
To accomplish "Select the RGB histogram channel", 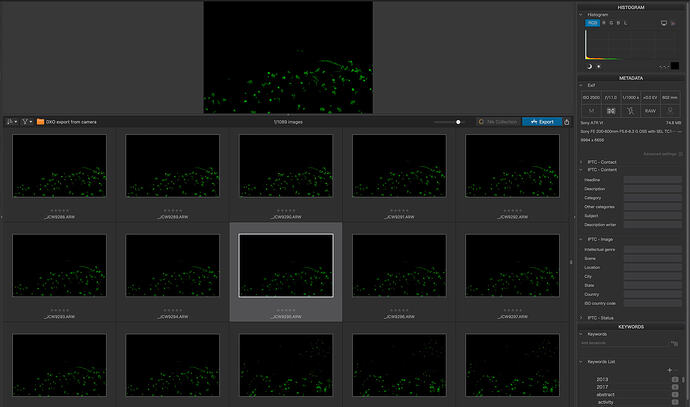I will 592,23.
